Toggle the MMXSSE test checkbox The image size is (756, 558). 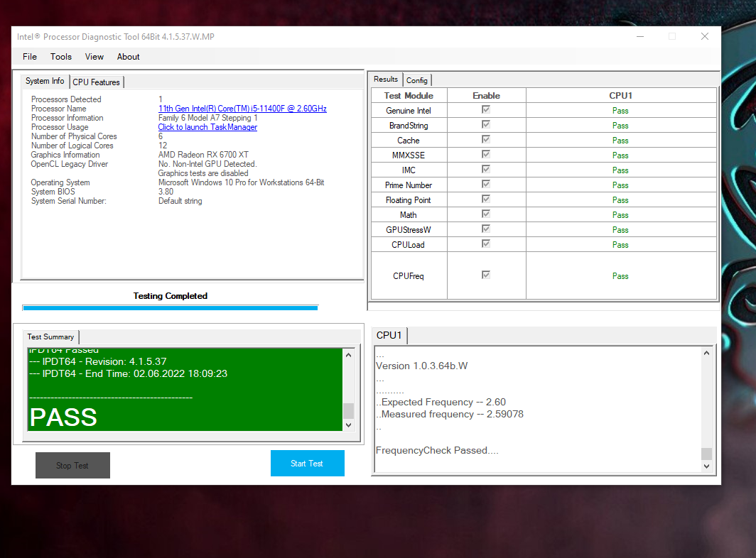(486, 155)
